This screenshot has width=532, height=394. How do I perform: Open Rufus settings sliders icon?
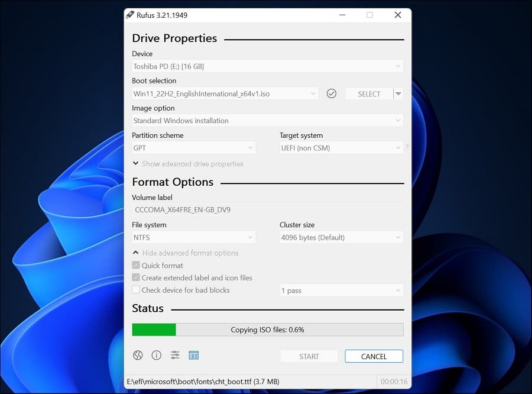point(175,356)
